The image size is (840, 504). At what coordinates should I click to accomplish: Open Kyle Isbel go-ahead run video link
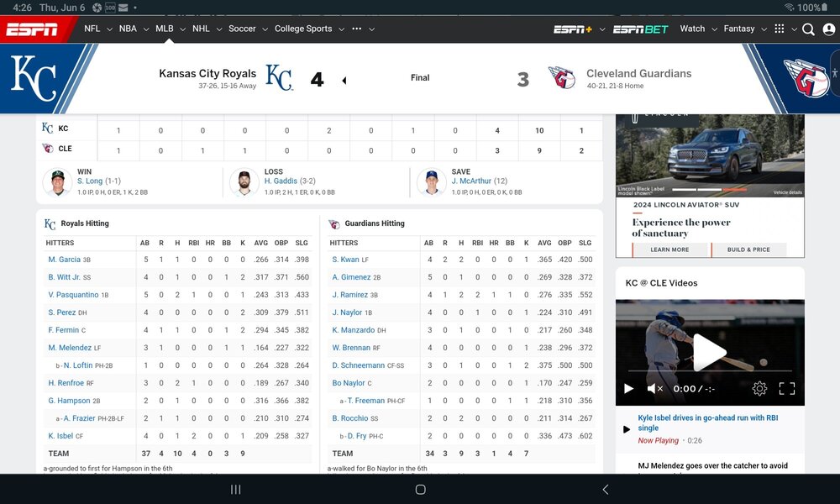click(707, 423)
